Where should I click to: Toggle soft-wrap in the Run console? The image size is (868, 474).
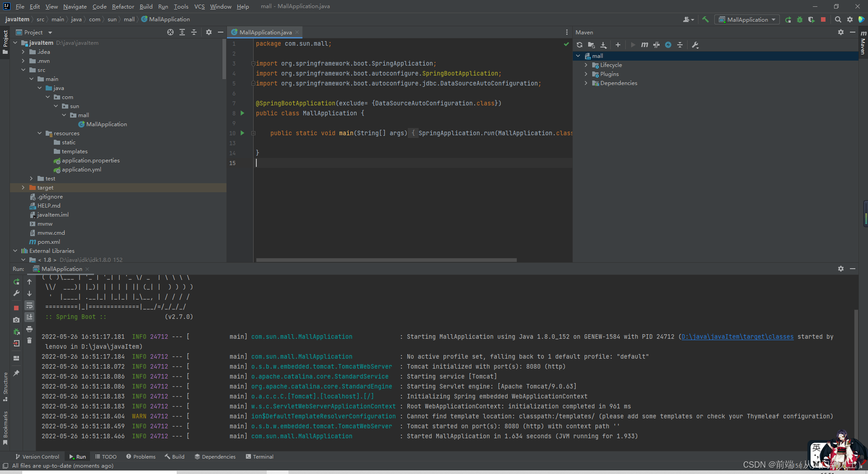click(29, 305)
